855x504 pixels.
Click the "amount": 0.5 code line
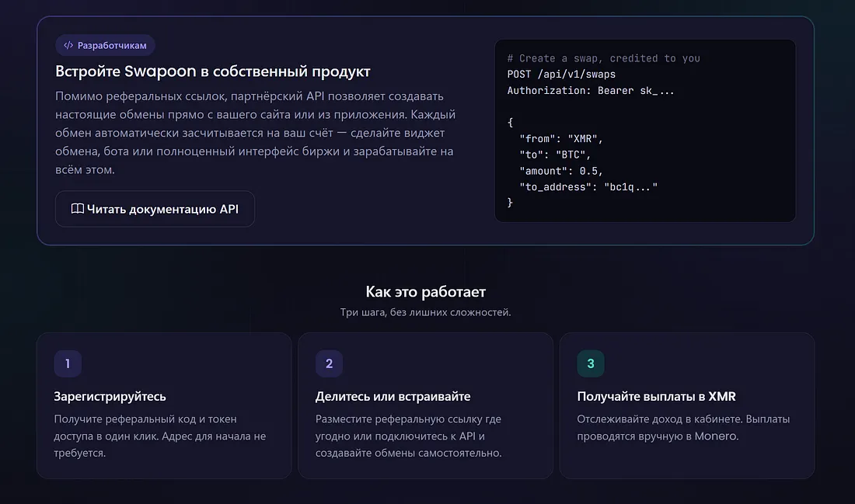(x=561, y=171)
